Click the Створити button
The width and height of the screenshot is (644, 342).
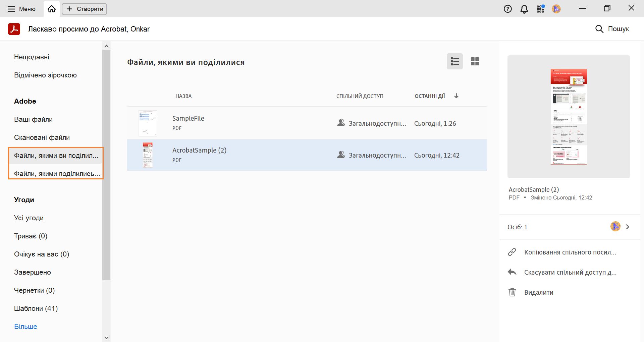pyautogui.click(x=84, y=9)
